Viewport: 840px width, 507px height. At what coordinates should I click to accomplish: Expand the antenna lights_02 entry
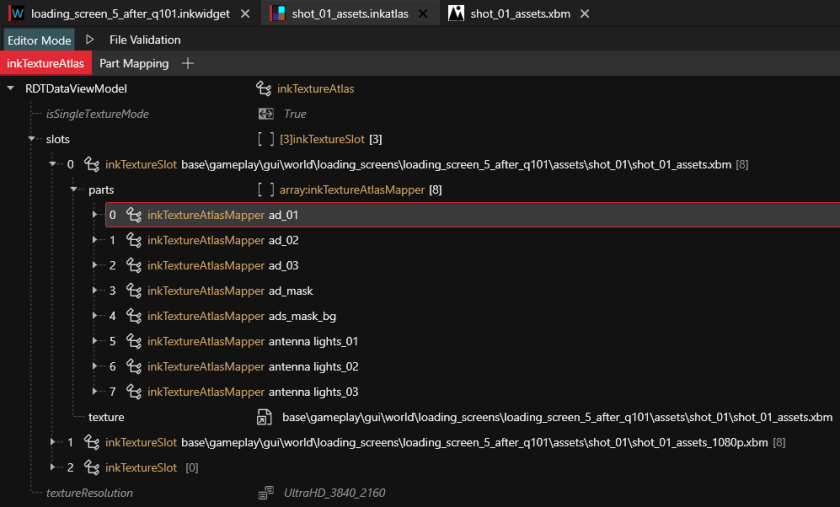tap(95, 366)
